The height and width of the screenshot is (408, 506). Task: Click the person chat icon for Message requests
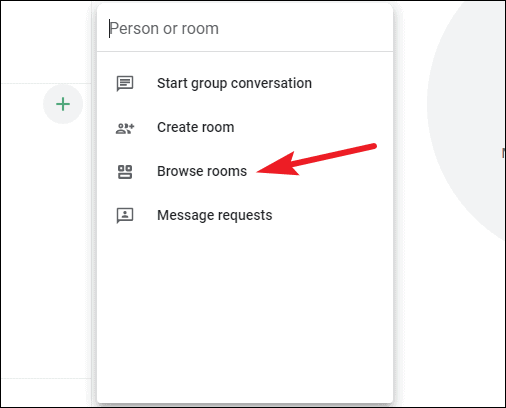point(125,216)
